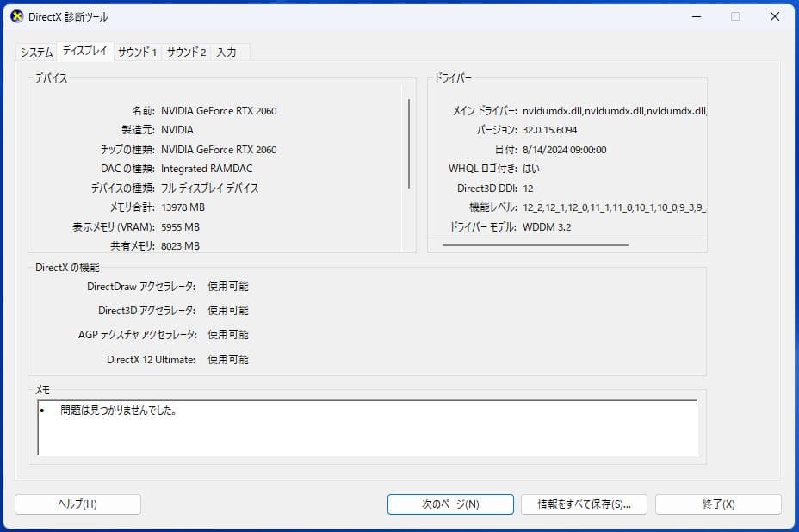The height and width of the screenshot is (532, 799).
Task: Open the サウンド 1 tab
Action: pos(137,52)
